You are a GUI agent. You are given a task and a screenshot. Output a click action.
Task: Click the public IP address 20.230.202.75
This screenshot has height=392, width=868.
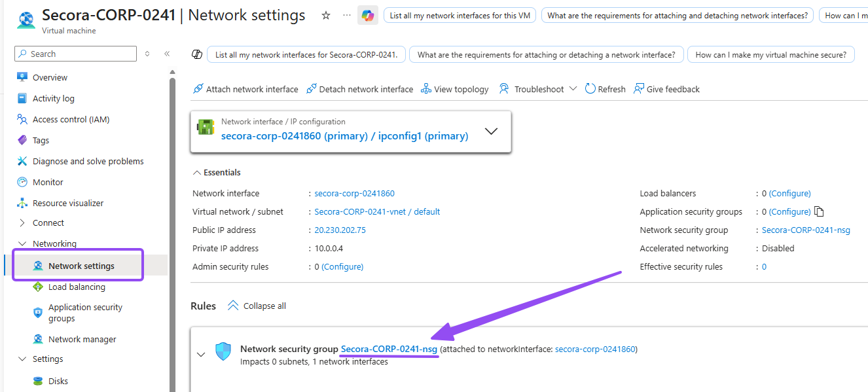pos(340,230)
